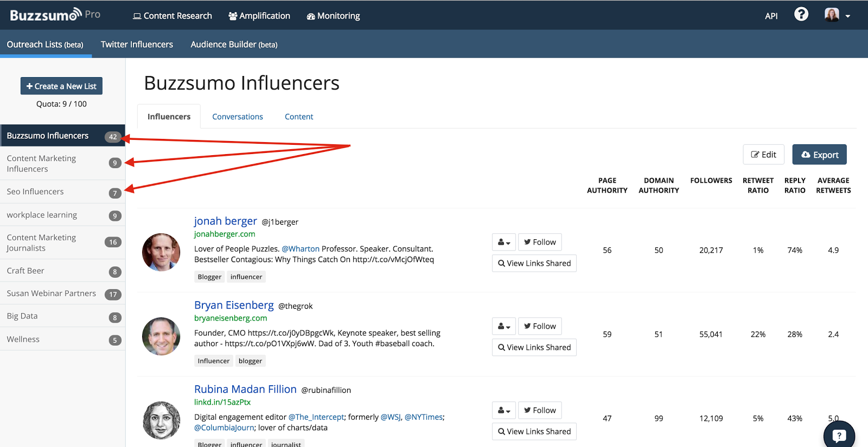
Task: Open the help question mark icon
Action: coord(801,14)
